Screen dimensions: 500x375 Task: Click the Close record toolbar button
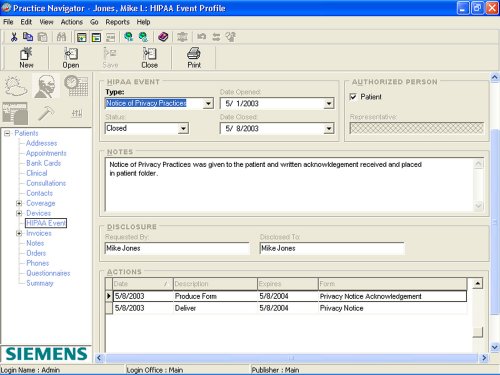click(149, 58)
